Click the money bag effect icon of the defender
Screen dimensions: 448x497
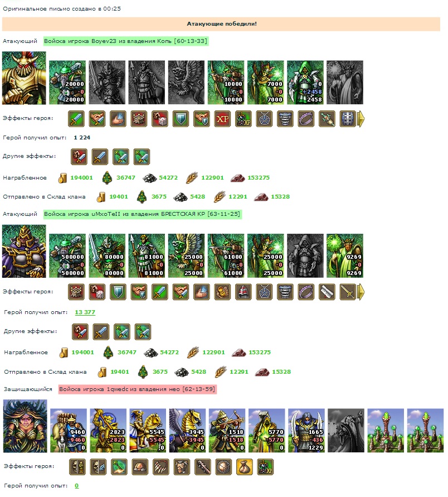[245, 467]
